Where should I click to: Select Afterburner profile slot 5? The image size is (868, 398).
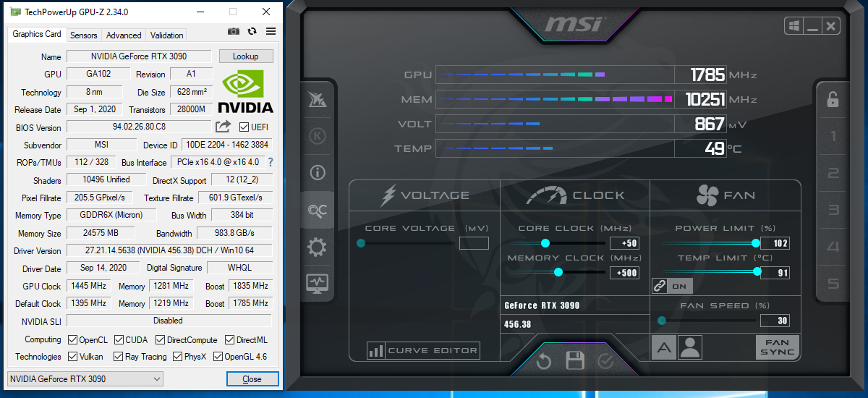tap(833, 284)
